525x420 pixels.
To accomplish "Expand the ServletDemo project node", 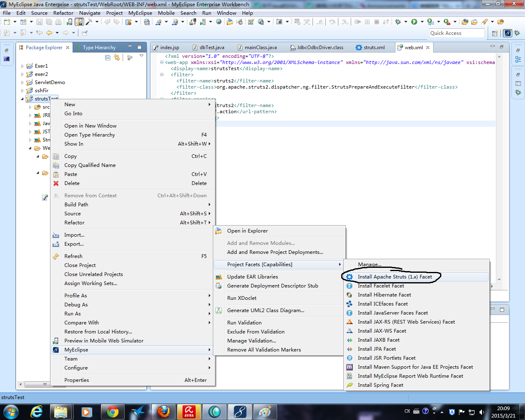I will pyautogui.click(x=22, y=82).
